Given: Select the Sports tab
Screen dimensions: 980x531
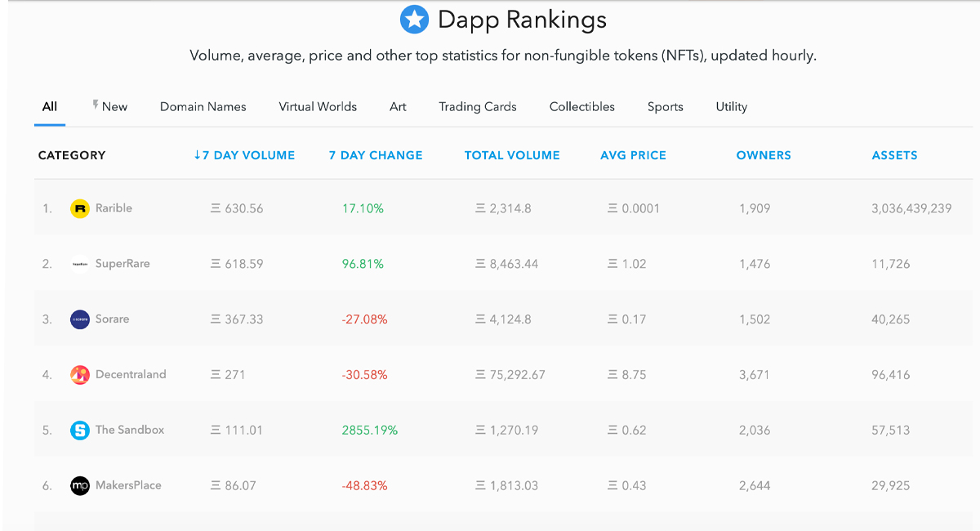Looking at the screenshot, I should point(666,106).
